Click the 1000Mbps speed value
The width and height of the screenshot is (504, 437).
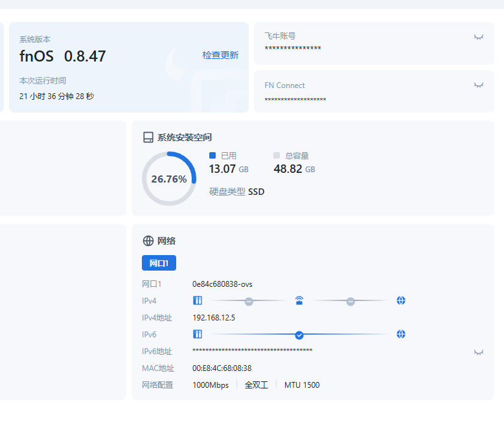pos(211,385)
